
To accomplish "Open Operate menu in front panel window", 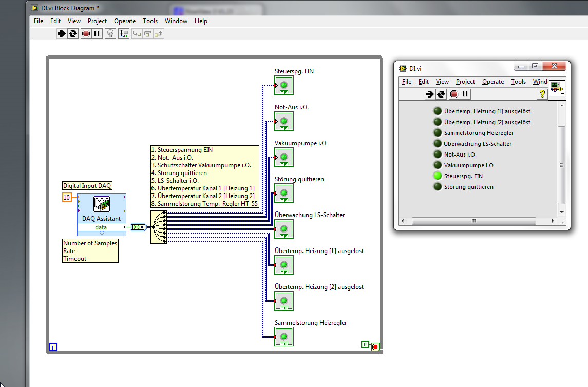I will [x=492, y=82].
